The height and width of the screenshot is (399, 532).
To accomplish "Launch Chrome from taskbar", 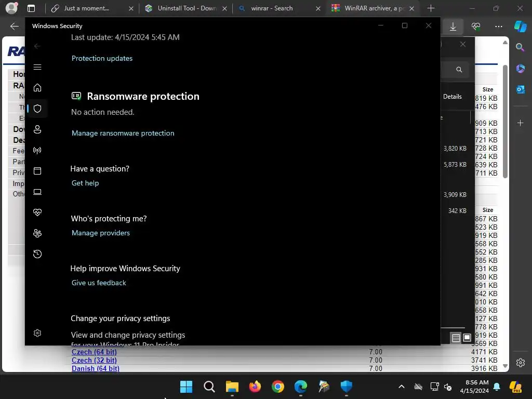I will [278, 387].
